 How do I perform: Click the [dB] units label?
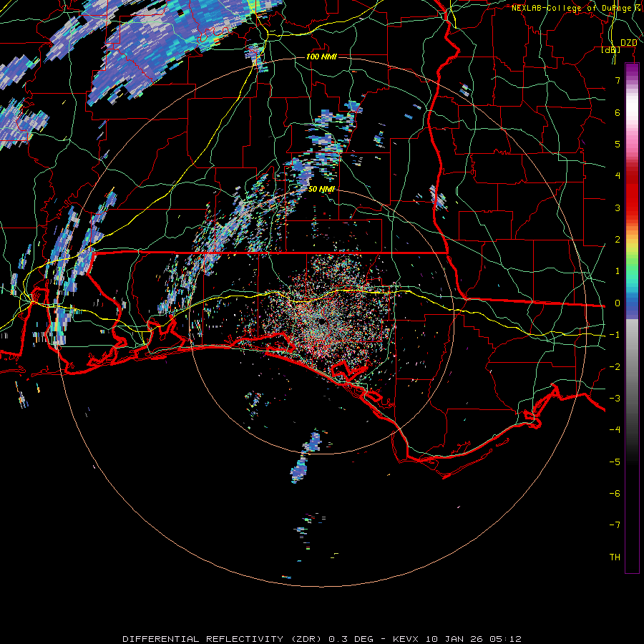pyautogui.click(x=611, y=50)
